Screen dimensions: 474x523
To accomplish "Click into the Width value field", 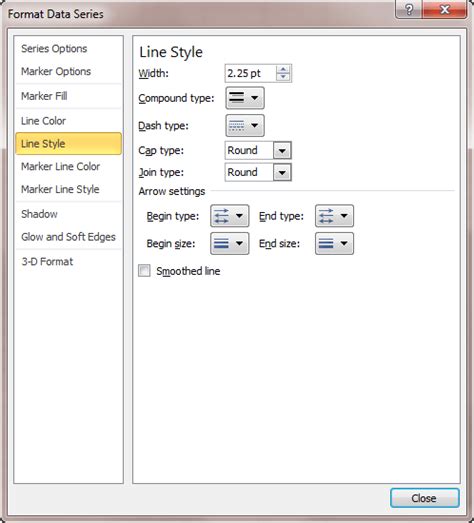I will tap(250, 73).
